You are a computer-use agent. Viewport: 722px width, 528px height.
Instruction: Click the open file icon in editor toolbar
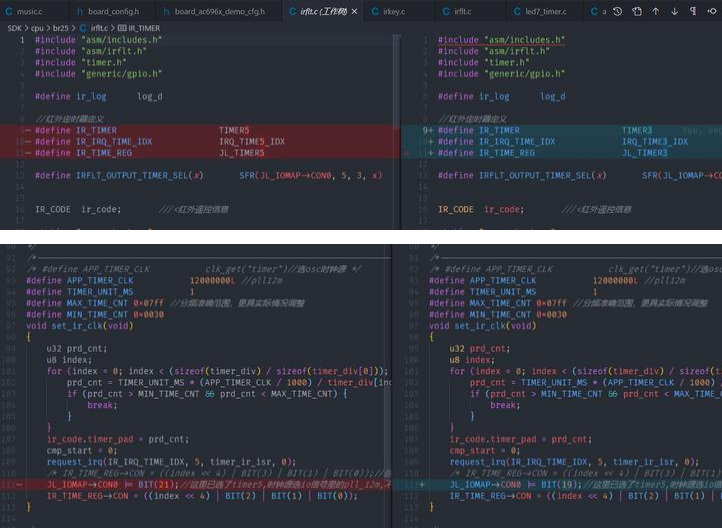637,12
